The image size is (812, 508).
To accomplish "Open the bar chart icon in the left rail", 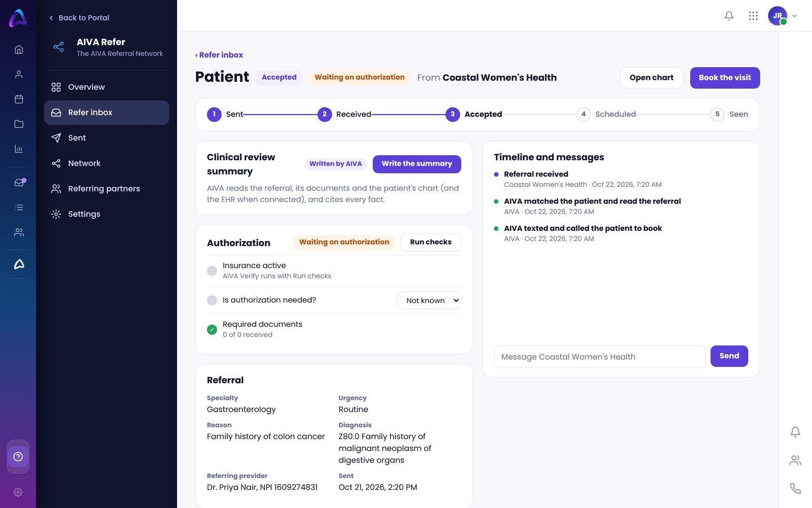I will tap(19, 149).
